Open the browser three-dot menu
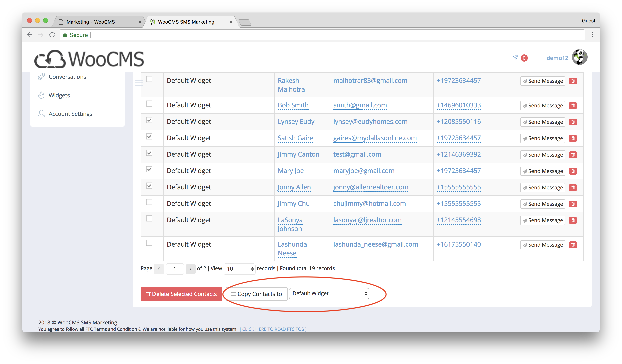The width and height of the screenshot is (622, 364). [x=592, y=35]
